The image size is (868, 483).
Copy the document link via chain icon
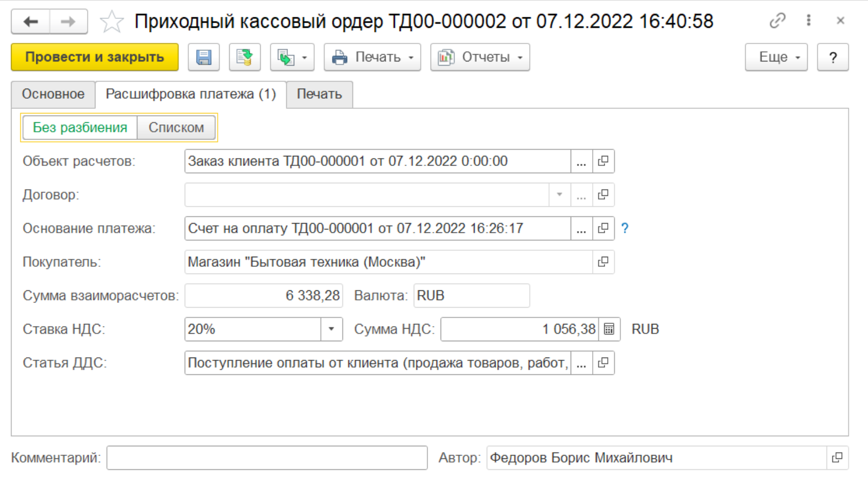[777, 21]
